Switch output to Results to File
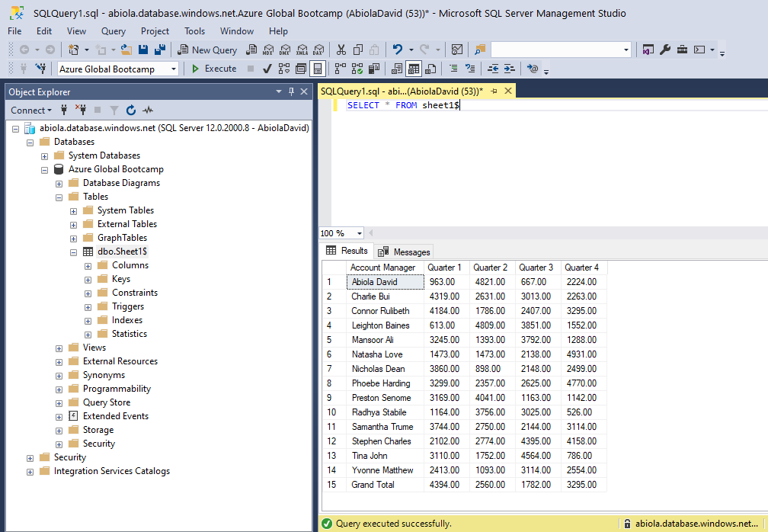768x532 pixels. tap(430, 69)
